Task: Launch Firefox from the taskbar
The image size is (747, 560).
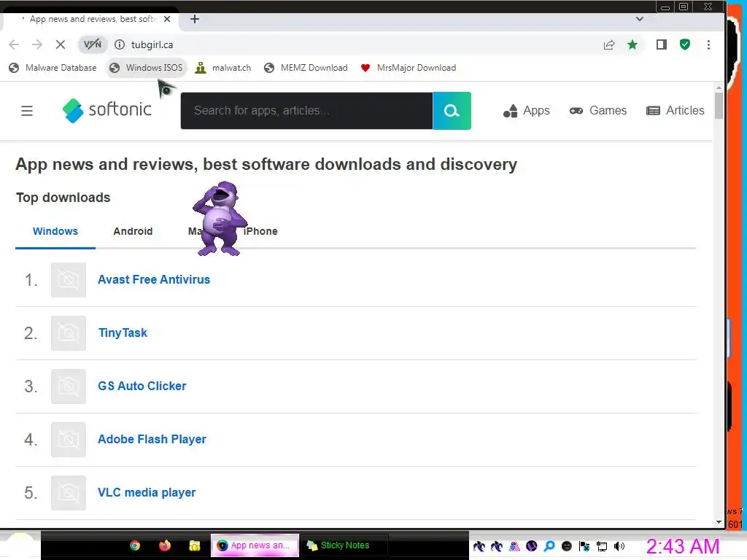Action: tap(165, 545)
